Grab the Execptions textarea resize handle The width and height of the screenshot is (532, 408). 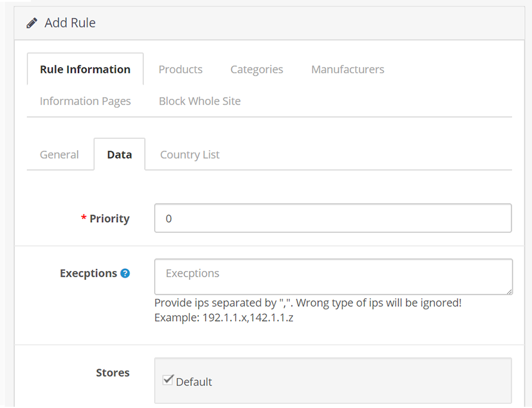pyautogui.click(x=509, y=291)
